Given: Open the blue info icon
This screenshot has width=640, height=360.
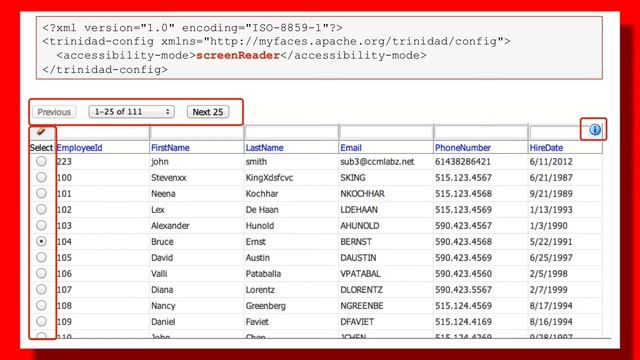Looking at the screenshot, I should click(595, 130).
